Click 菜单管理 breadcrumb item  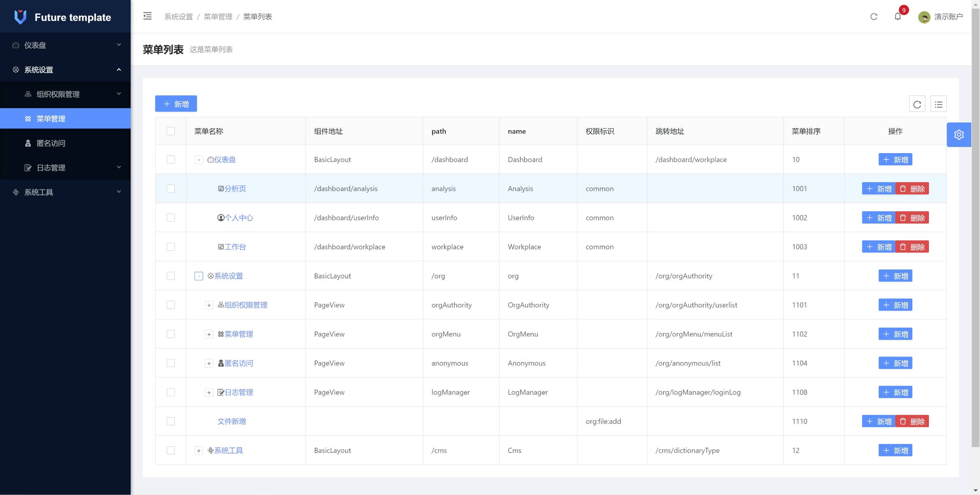click(218, 17)
